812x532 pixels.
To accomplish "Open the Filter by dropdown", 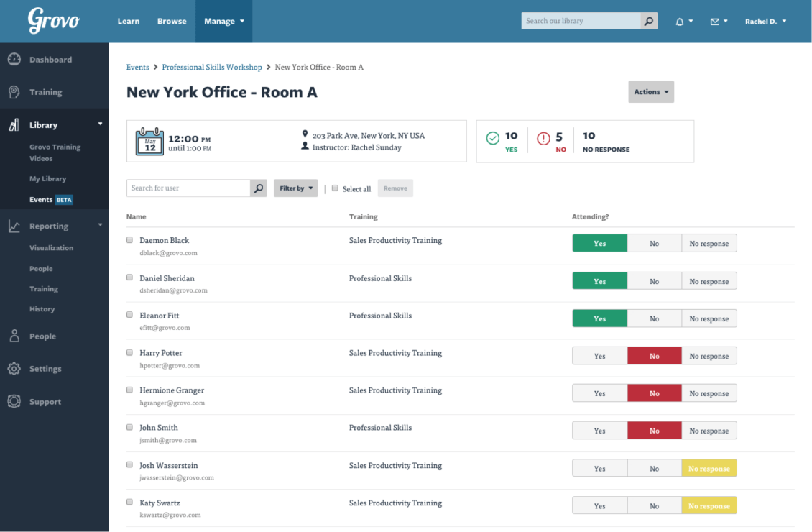I will pos(295,188).
